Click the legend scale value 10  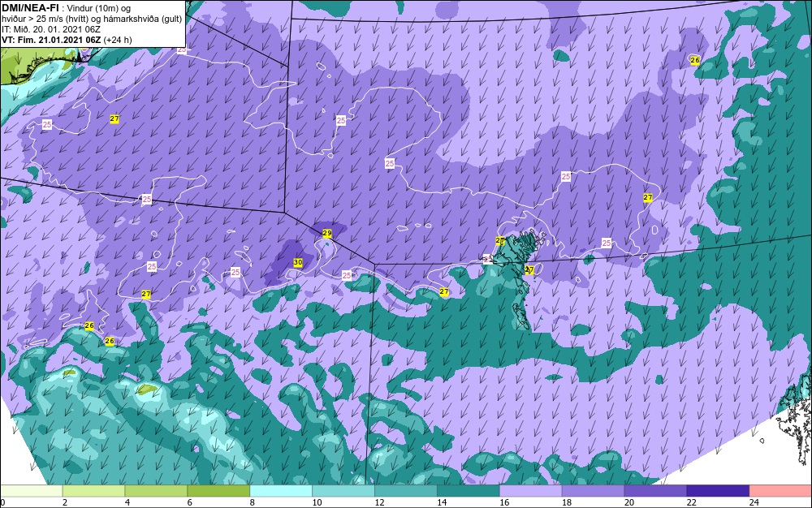pyautogui.click(x=317, y=502)
